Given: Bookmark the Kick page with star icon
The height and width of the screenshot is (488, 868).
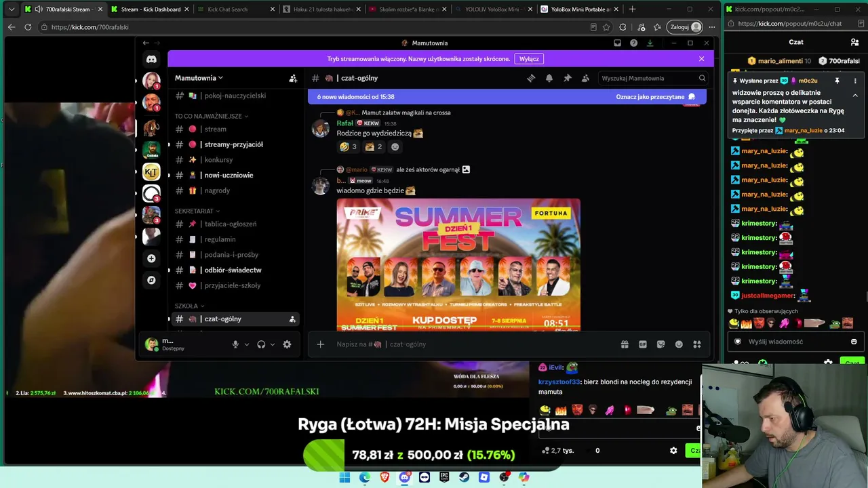Looking at the screenshot, I should [x=606, y=27].
